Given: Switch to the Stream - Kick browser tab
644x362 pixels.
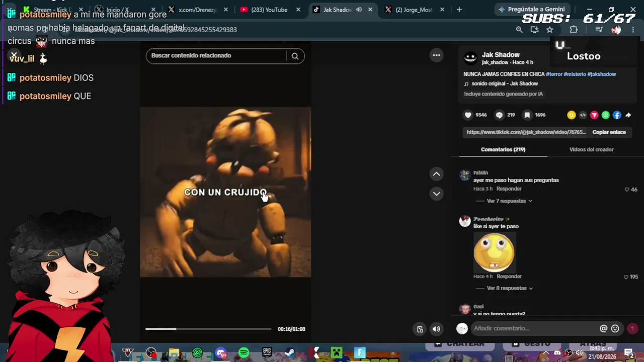Looking at the screenshot, I should 53,10.
